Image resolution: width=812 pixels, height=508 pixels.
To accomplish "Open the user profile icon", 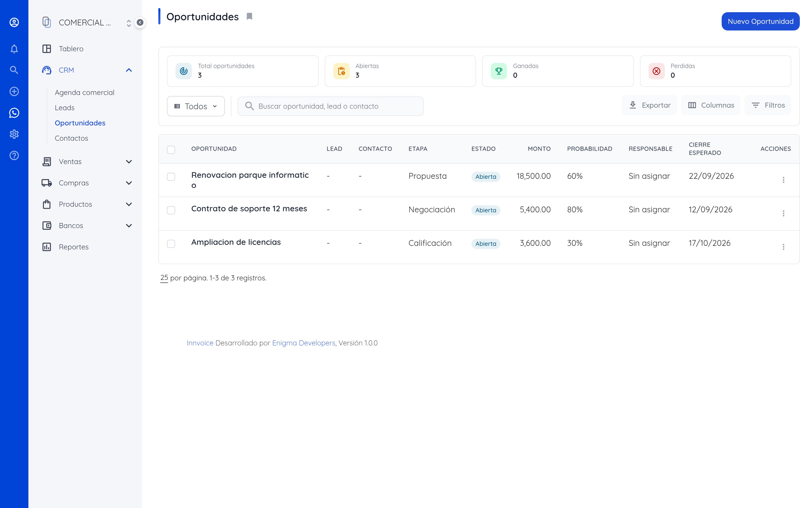I will (14, 22).
